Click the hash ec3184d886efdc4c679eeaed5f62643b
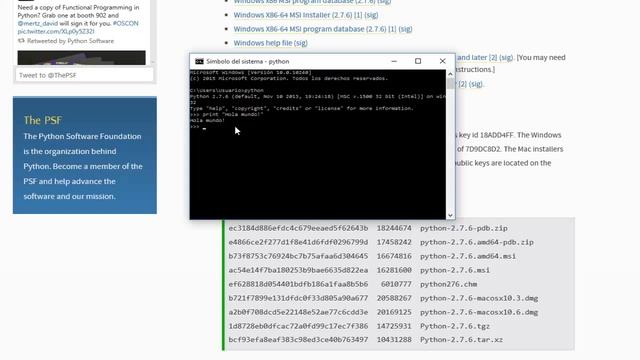Viewport: 640px width, 360px height. 298,228
